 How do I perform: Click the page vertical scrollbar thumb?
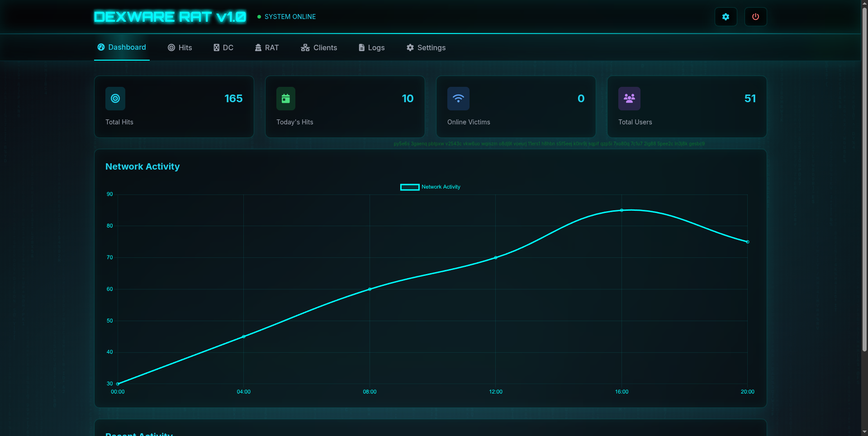pyautogui.click(x=864, y=181)
